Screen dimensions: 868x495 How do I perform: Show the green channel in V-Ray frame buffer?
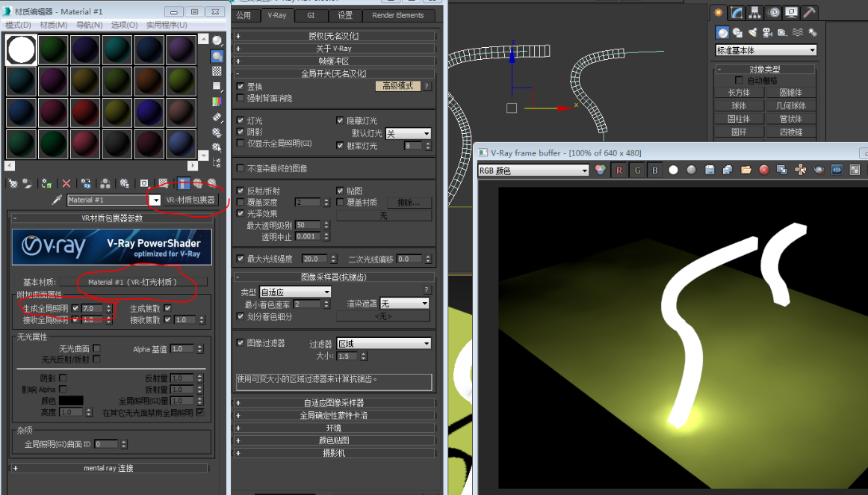638,170
